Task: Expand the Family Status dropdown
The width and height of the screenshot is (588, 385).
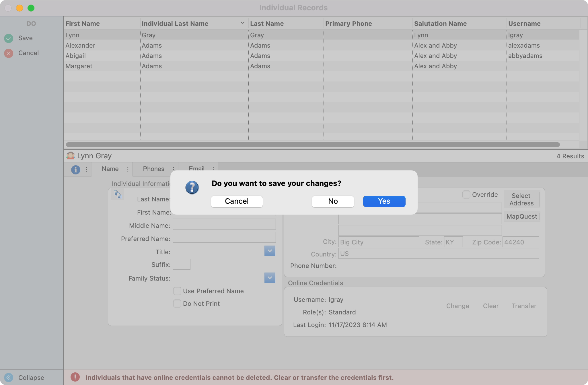Action: [x=270, y=278]
